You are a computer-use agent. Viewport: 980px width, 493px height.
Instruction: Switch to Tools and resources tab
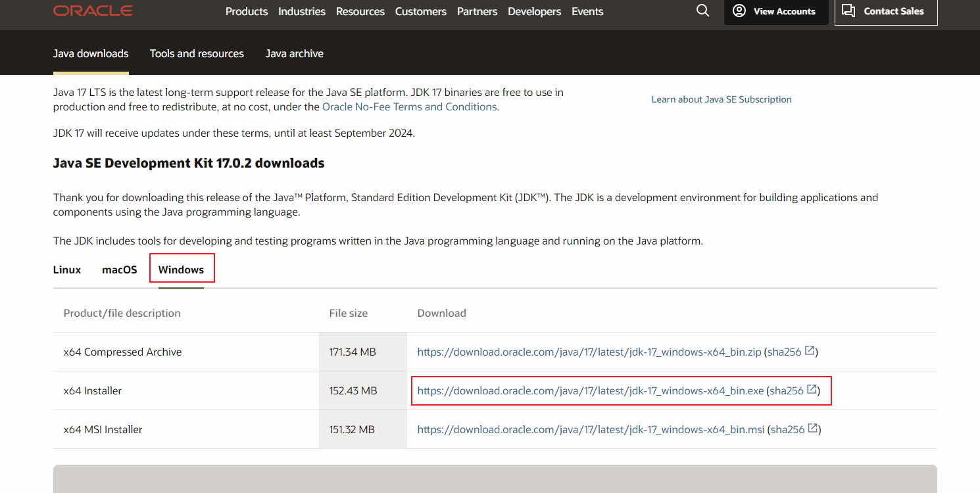coord(197,53)
